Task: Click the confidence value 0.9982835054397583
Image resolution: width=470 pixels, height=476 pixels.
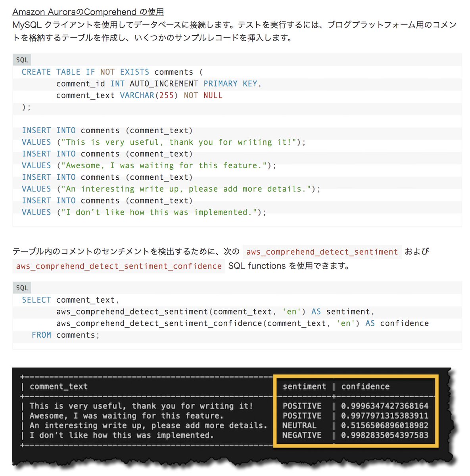Action: point(385,435)
